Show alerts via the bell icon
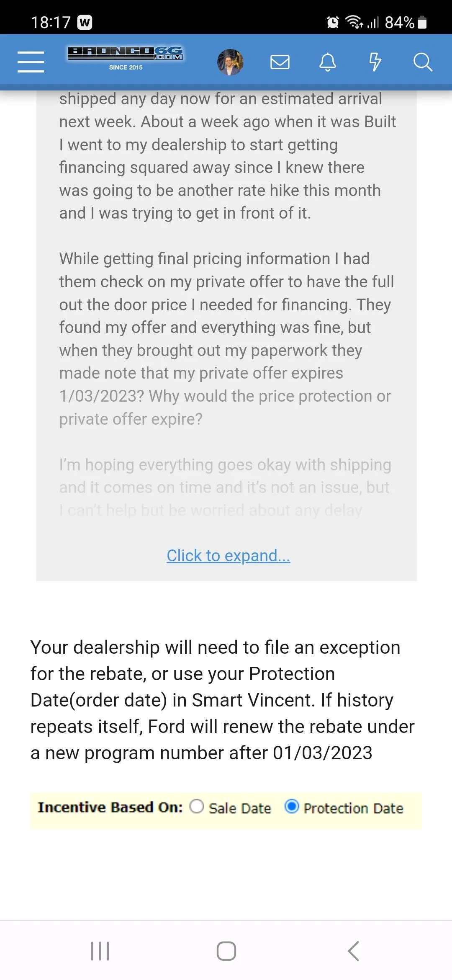The height and width of the screenshot is (980, 452). click(328, 62)
